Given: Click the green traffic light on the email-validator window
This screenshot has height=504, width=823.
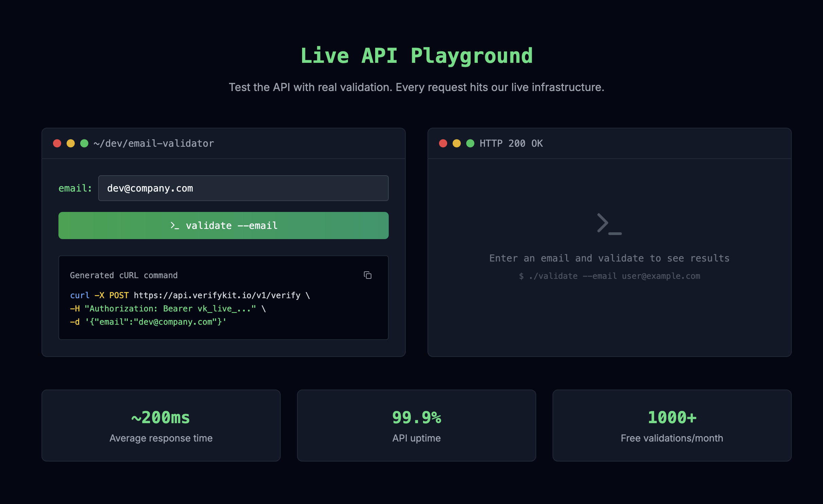Looking at the screenshot, I should coord(83,143).
